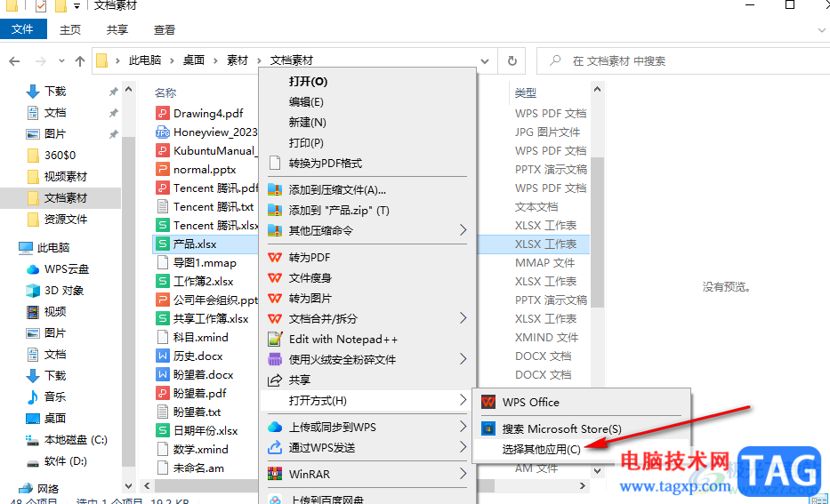Image resolution: width=830 pixels, height=504 pixels.
Task: Expand the 文档合并/拆分 submenu arrow
Action: (x=463, y=318)
